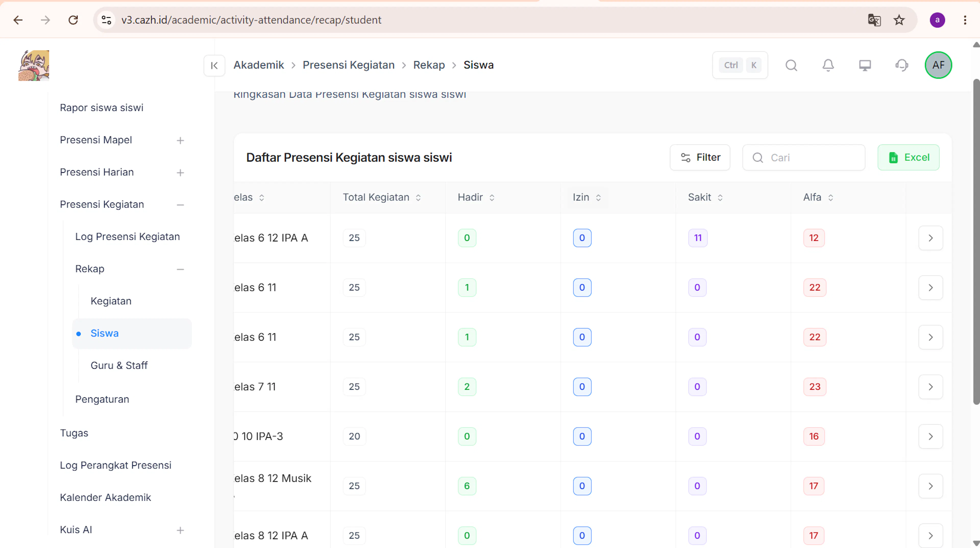This screenshot has width=980, height=548.
Task: Click the school logo image
Action: click(x=34, y=65)
